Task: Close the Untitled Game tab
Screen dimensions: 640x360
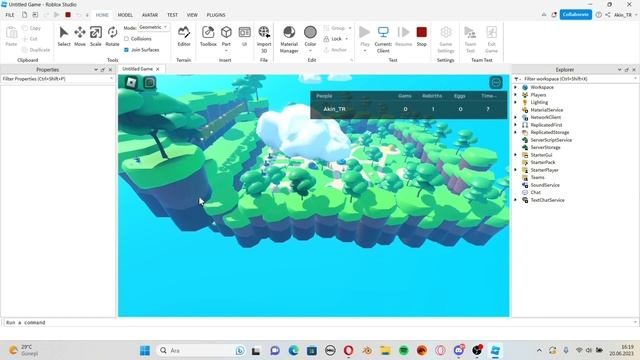Action: point(158,69)
